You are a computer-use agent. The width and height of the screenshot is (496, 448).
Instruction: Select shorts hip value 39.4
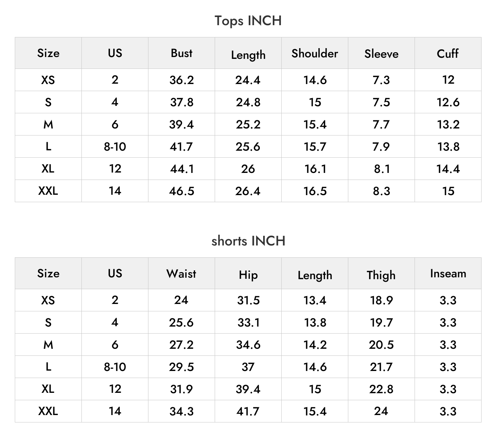248,389
